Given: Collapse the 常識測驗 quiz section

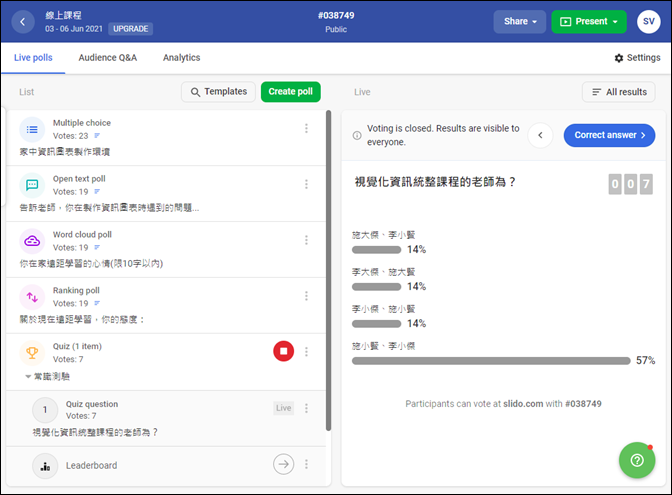Looking at the screenshot, I should [x=28, y=377].
